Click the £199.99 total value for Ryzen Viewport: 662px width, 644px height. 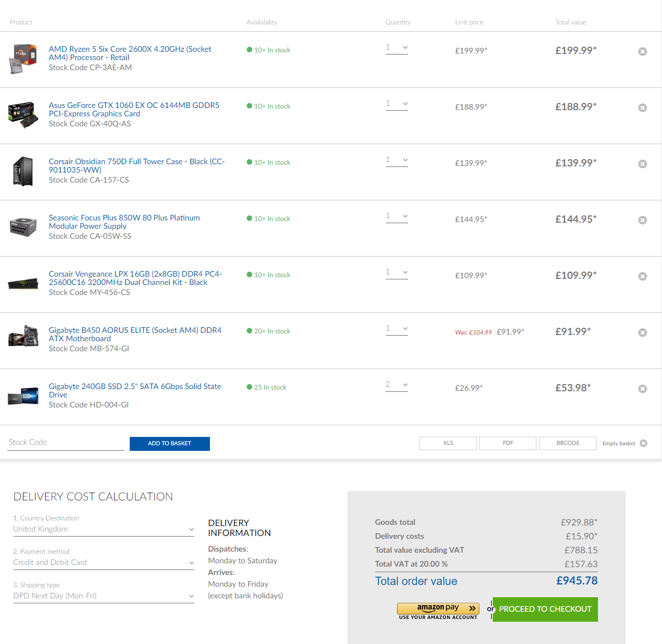(576, 51)
